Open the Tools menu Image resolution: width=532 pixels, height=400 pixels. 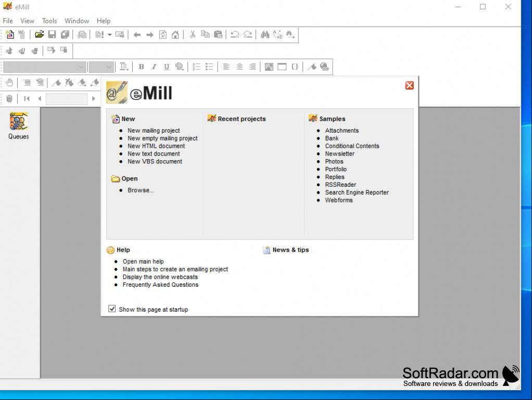click(49, 21)
